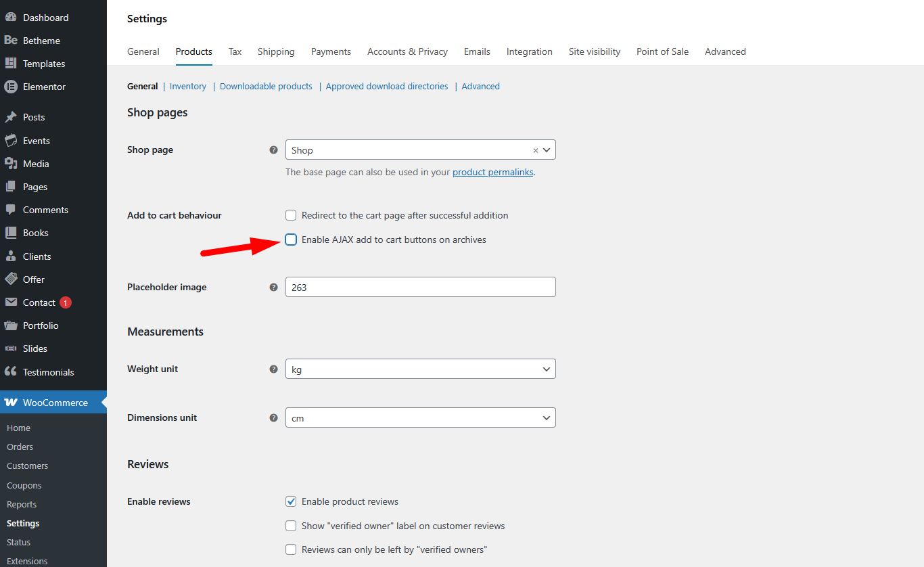
Task: Open Elementor via its sidebar icon
Action: pyautogui.click(x=11, y=87)
